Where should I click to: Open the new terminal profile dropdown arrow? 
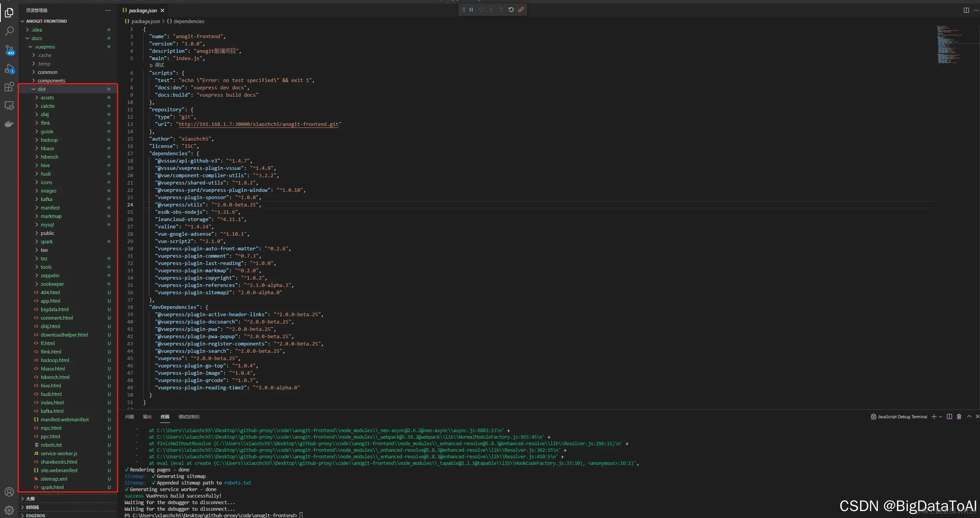click(940, 417)
